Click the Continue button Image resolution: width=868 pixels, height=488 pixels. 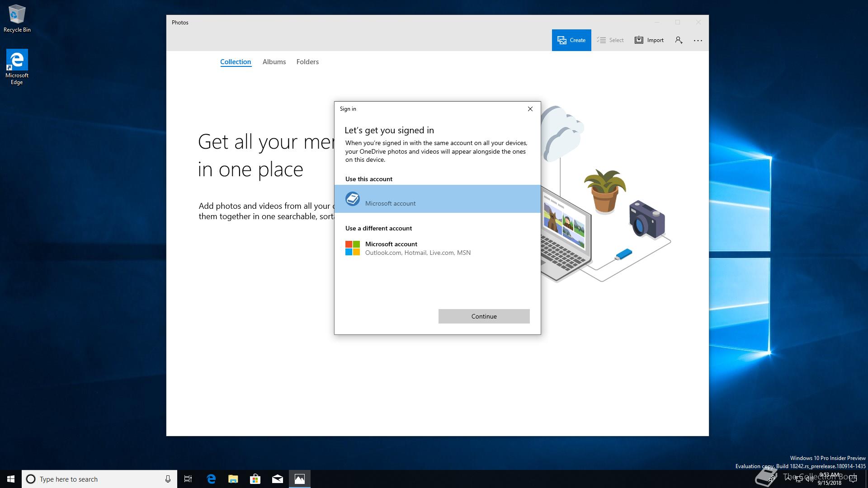tap(484, 316)
